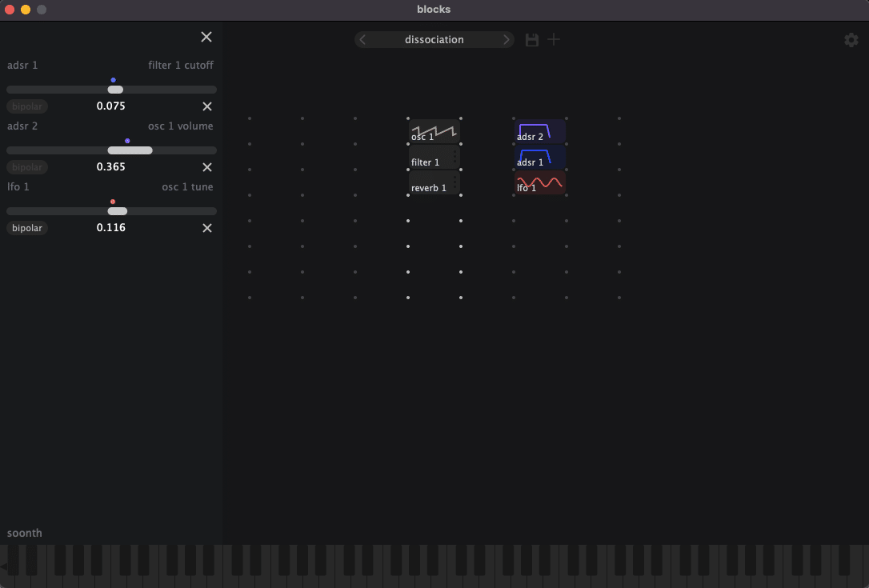The height and width of the screenshot is (588, 869).
Task: Select the adsr 1 modulator block
Action: click(540, 157)
